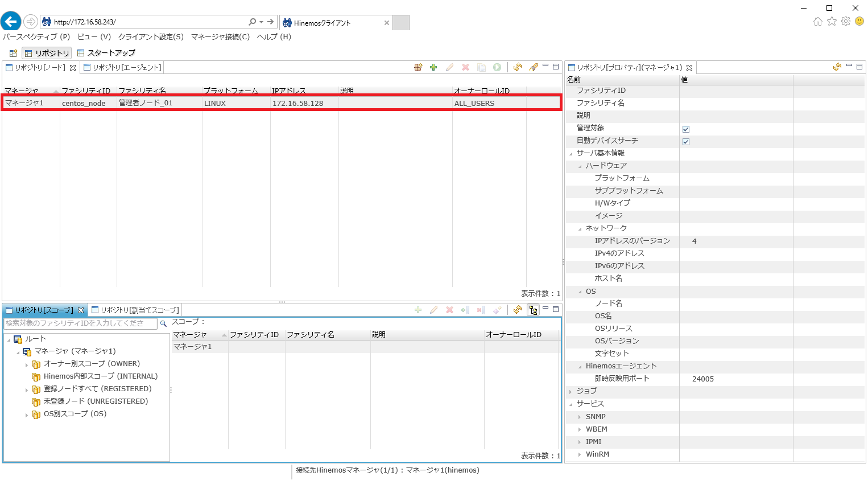Click pencil edit icon in node view toolbar
This screenshot has width=868, height=480.
pyautogui.click(x=449, y=67)
